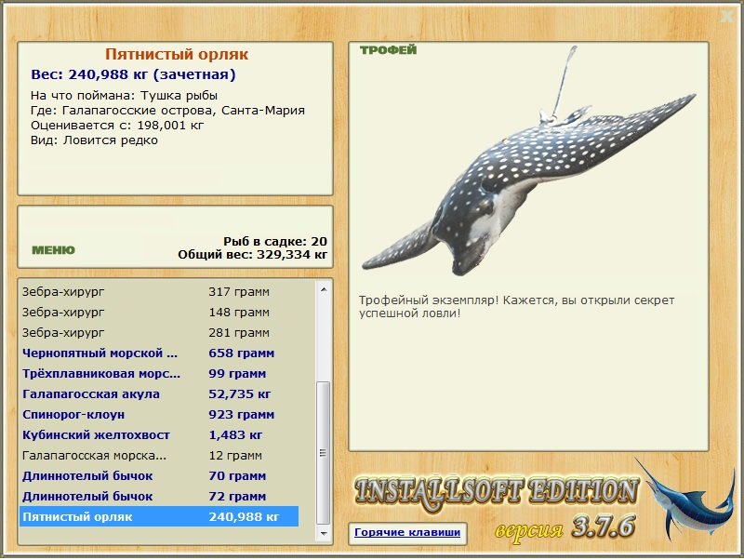Select the Зебра-хирург 317 грамм row

click(x=159, y=292)
